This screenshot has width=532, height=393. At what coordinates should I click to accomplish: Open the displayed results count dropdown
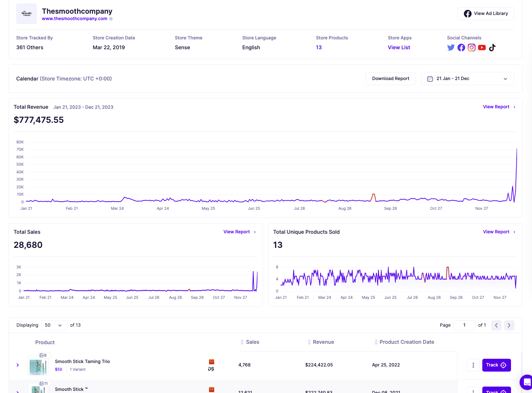point(54,325)
